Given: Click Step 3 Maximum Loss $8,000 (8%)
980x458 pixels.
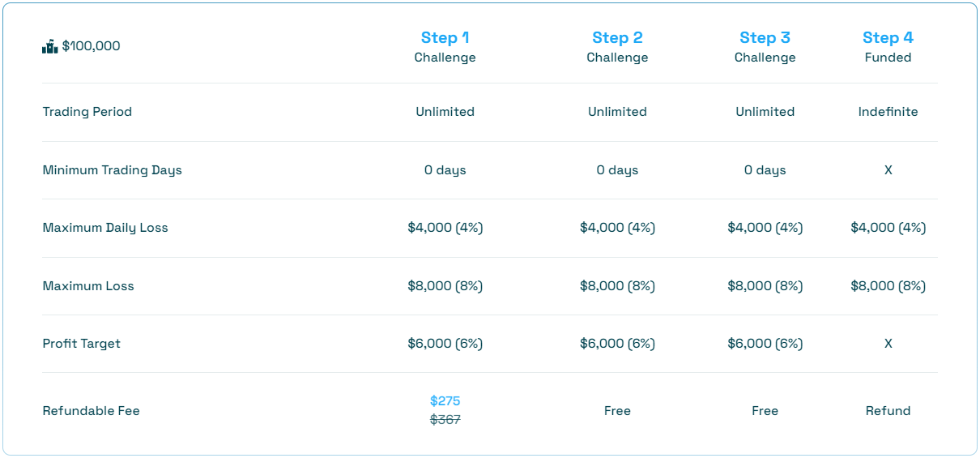Looking at the screenshot, I should point(765,286).
